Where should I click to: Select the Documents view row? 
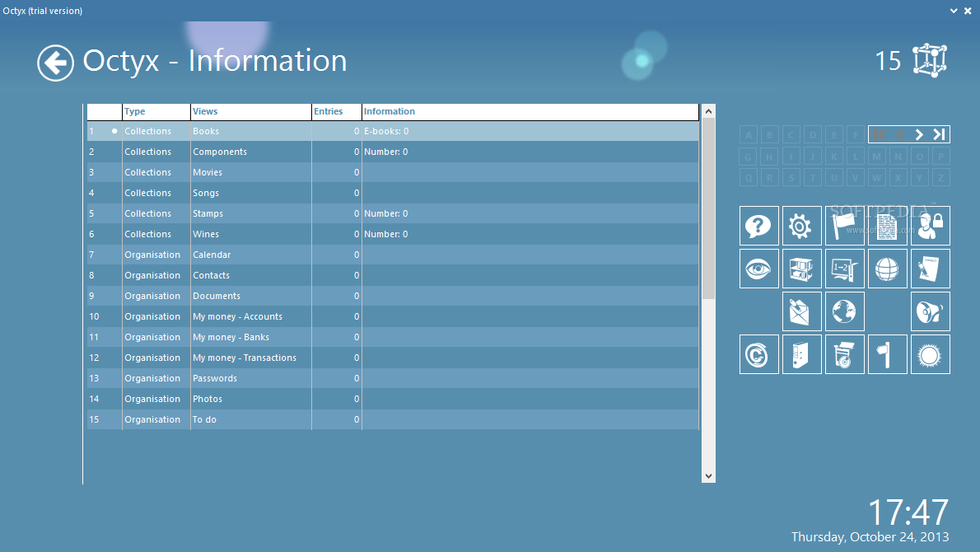coord(393,297)
